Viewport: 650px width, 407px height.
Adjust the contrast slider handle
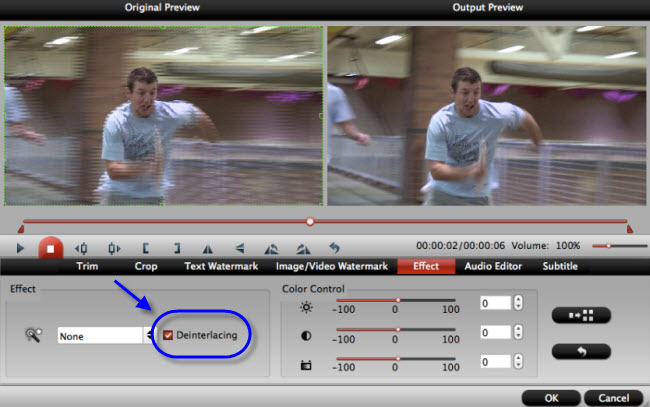[x=398, y=329]
